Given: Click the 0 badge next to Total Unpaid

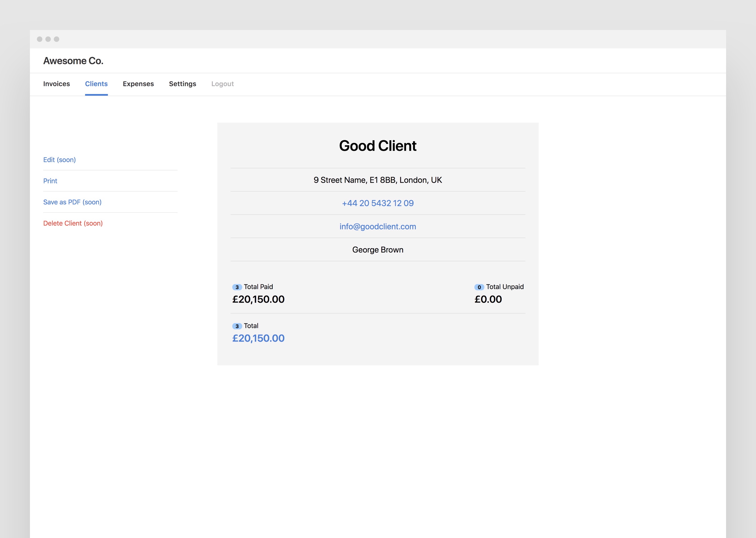Looking at the screenshot, I should 479,287.
